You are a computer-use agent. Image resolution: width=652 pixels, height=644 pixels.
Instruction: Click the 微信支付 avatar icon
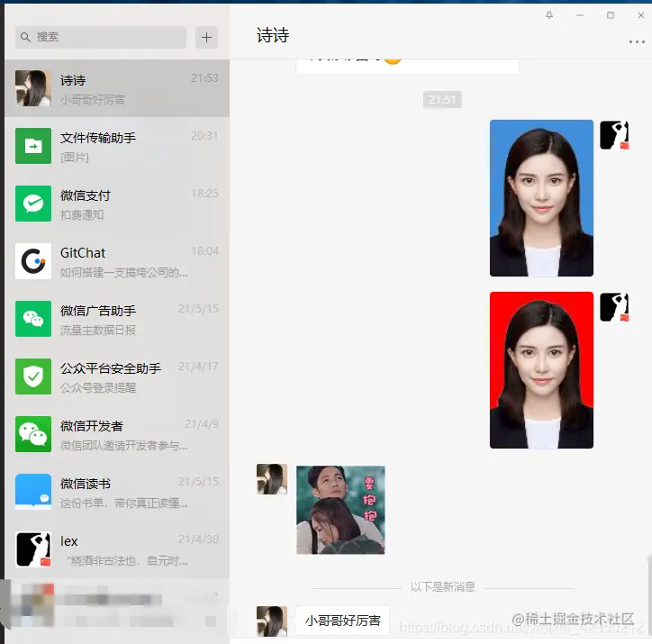click(x=33, y=204)
